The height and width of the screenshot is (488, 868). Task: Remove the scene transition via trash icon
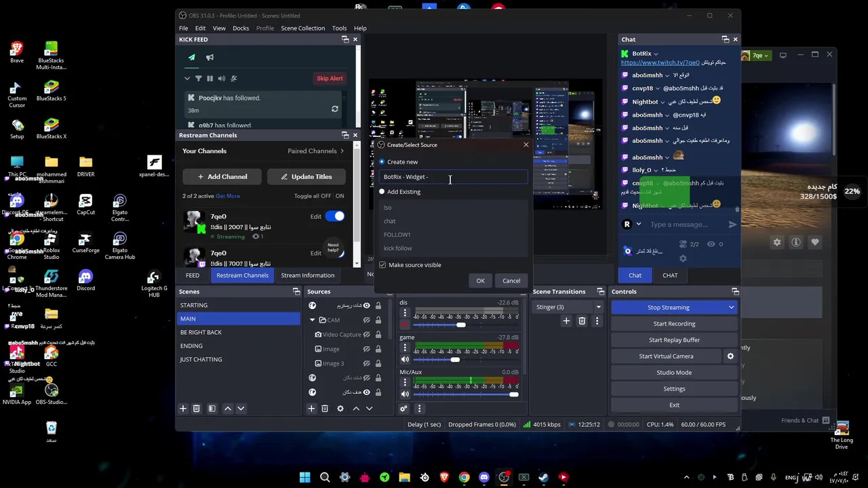tap(582, 321)
